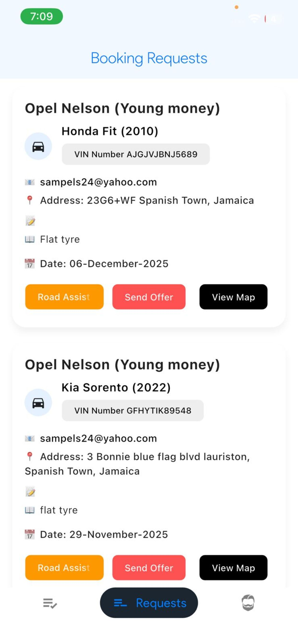The width and height of the screenshot is (298, 644).
Task: Tap the red pin icon by 23G6+WF address
Action: point(30,200)
